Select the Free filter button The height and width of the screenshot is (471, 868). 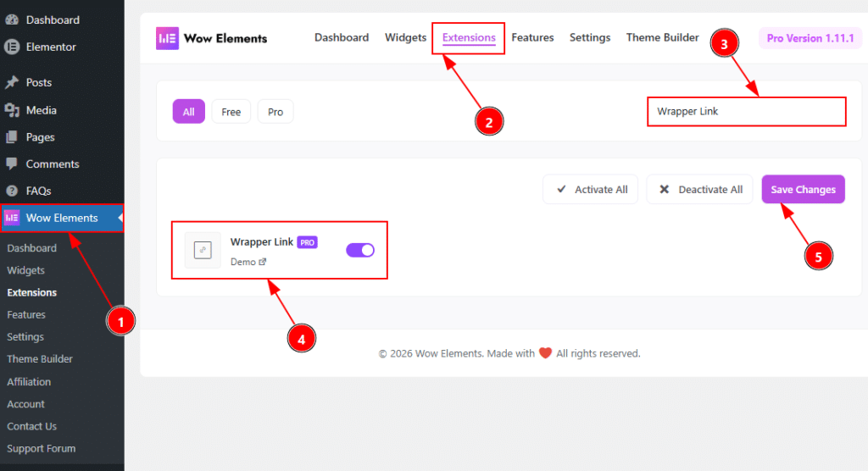pos(231,112)
